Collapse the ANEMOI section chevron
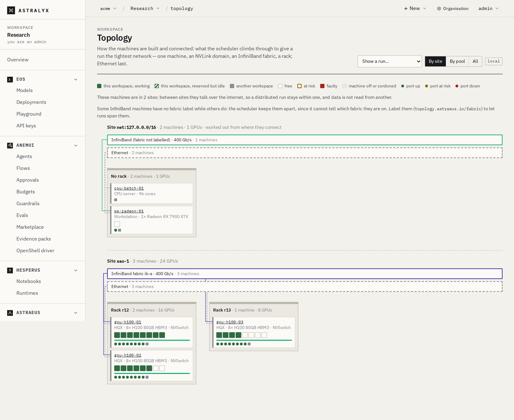 point(76,145)
